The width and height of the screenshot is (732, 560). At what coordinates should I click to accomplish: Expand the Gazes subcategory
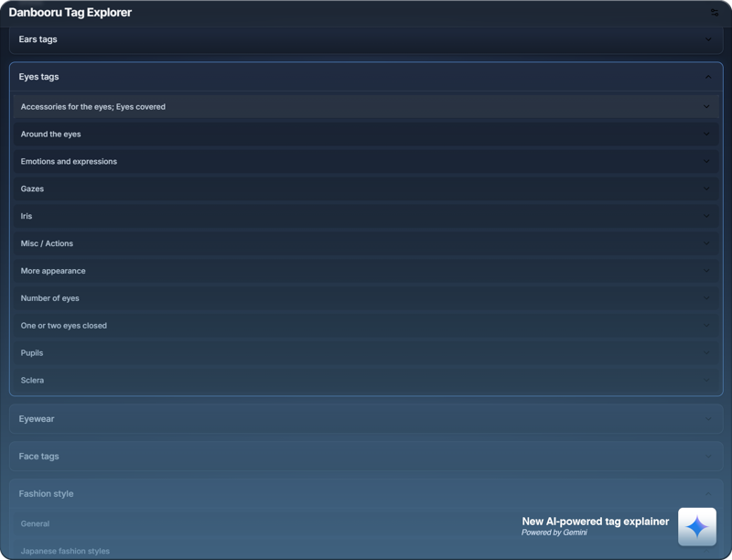(x=366, y=189)
